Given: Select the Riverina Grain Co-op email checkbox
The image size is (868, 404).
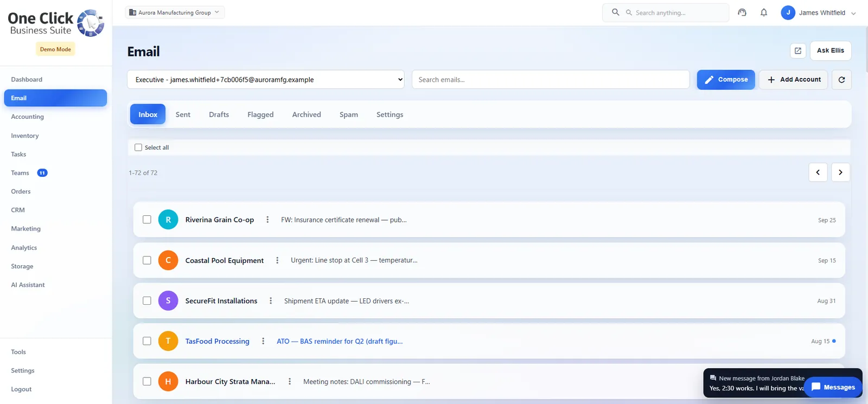Looking at the screenshot, I should click(147, 220).
